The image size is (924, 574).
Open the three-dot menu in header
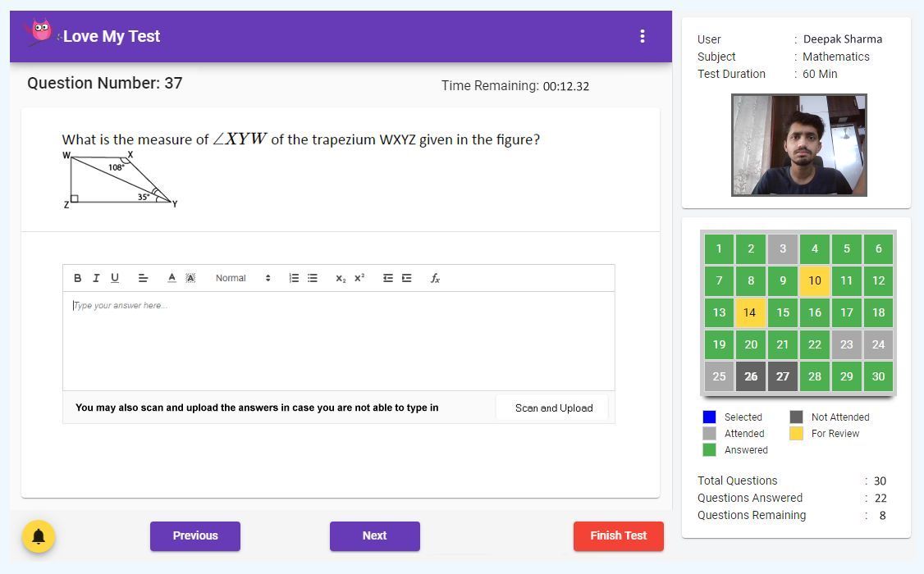pyautogui.click(x=643, y=37)
